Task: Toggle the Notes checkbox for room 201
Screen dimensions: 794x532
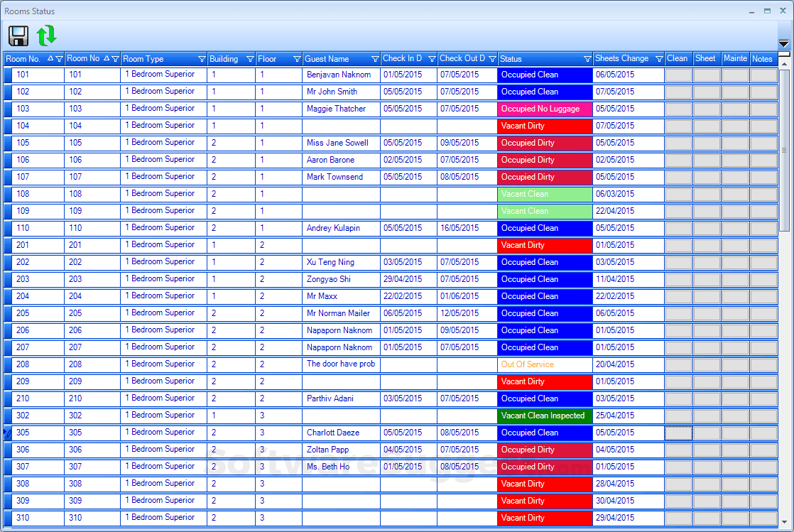Action: [x=763, y=246]
